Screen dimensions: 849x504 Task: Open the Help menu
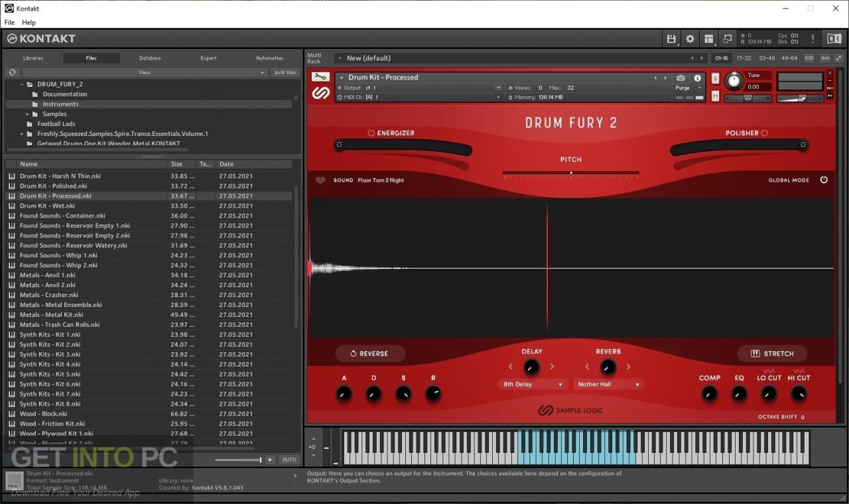[29, 22]
